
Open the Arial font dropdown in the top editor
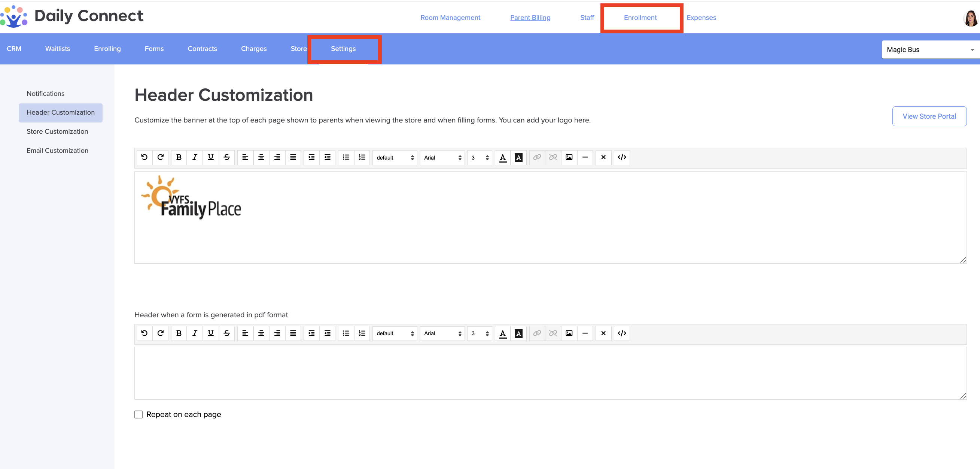click(442, 158)
